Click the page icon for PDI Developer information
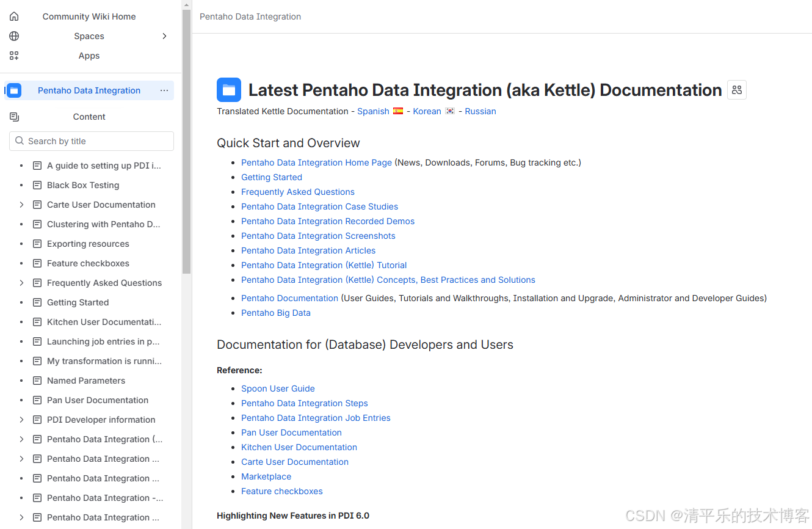Image resolution: width=812 pixels, height=529 pixels. (x=37, y=420)
